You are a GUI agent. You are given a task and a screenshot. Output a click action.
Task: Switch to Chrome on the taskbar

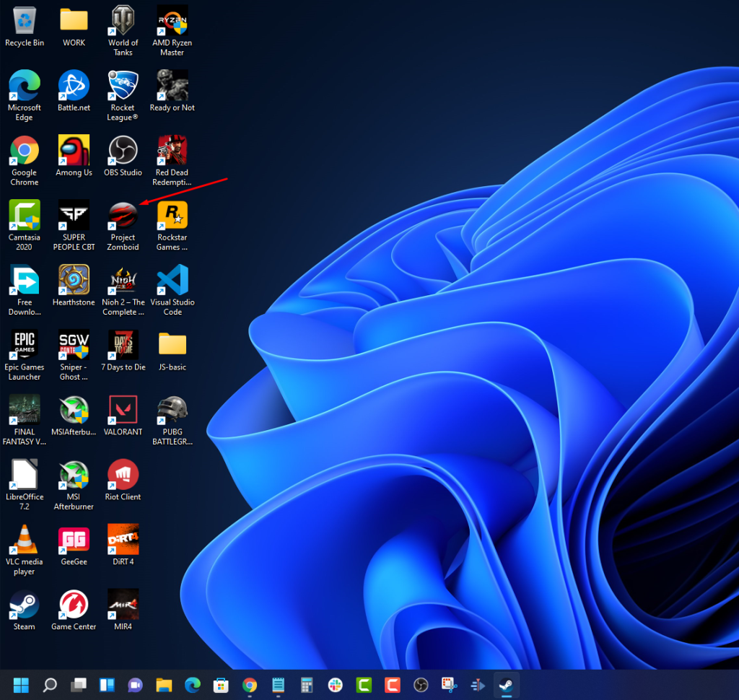[x=250, y=685]
